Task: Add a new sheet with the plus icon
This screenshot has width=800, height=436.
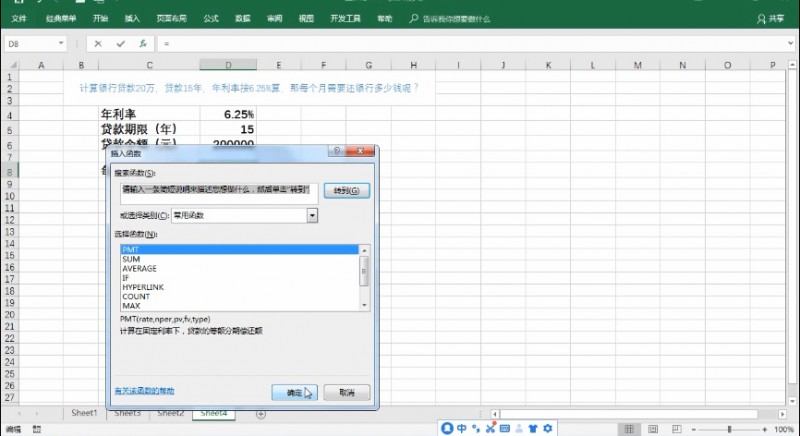Action: point(261,414)
